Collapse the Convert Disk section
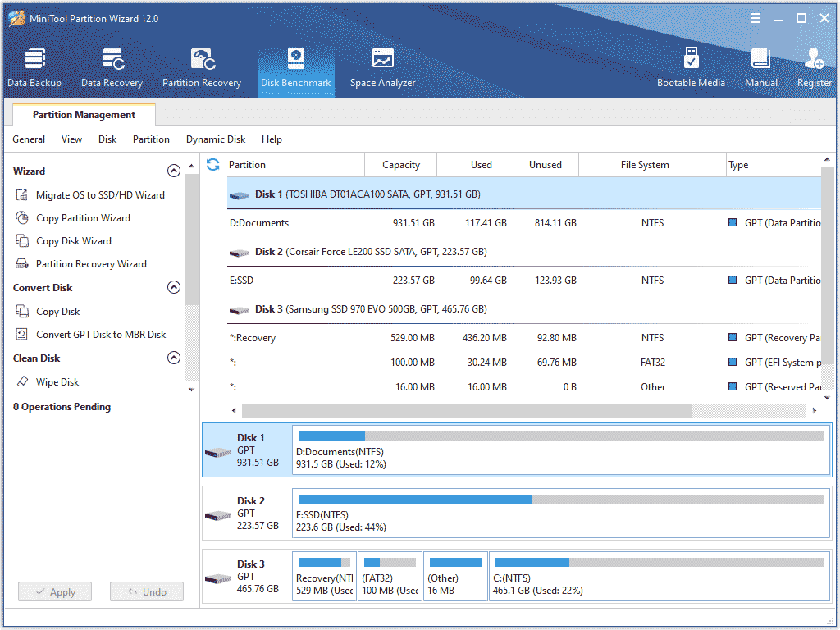The width and height of the screenshot is (840, 630). (x=174, y=287)
